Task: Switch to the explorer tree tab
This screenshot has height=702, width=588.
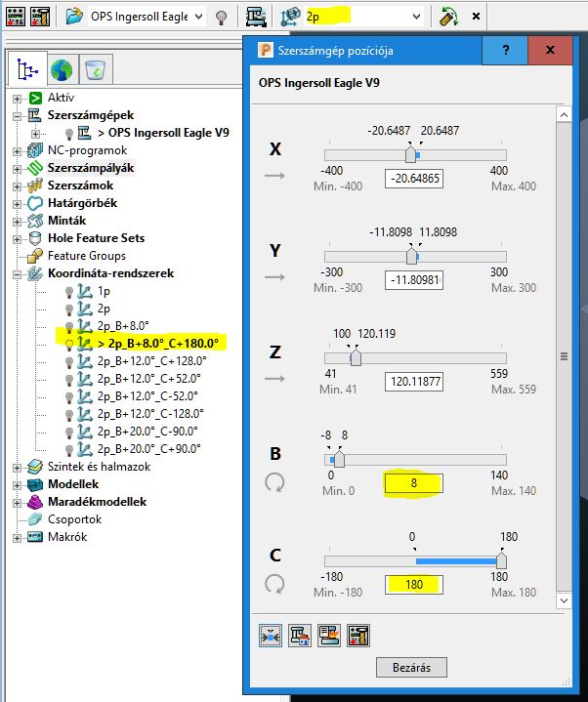Action: (x=27, y=69)
